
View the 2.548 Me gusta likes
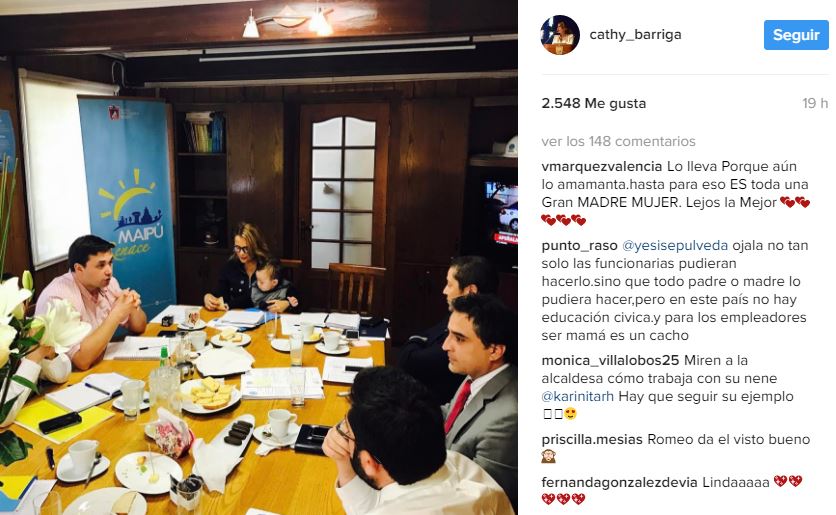[x=593, y=103]
